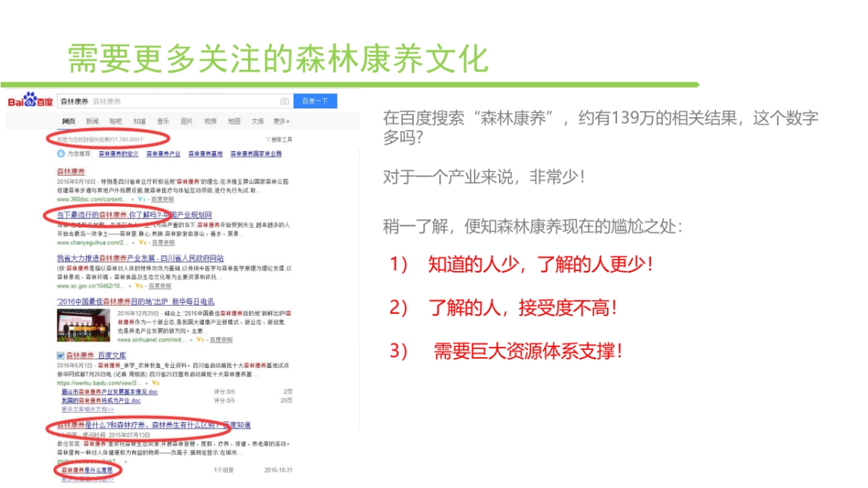The image size is (868, 488).
Task: Switch to the 新闻 tab
Action: [x=92, y=121]
